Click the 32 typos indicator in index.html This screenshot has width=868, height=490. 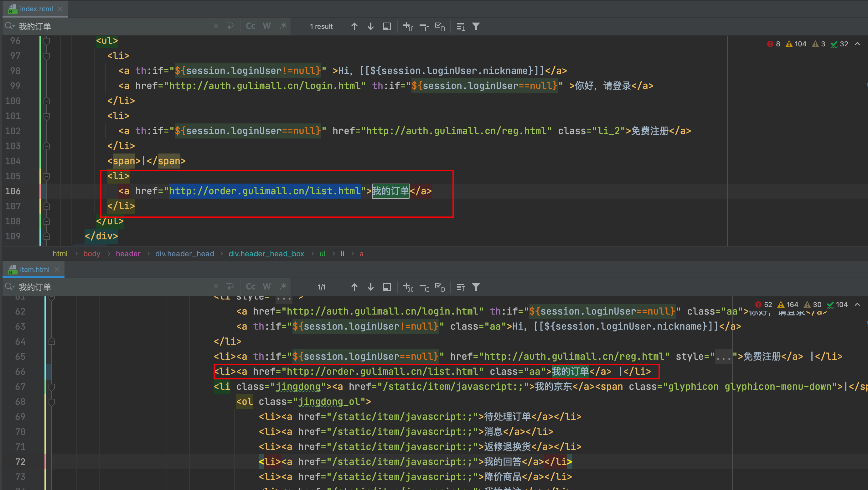[840, 44]
